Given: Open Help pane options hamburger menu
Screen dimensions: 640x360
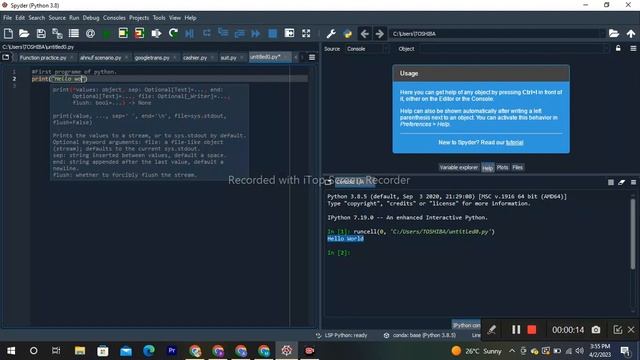Looking at the screenshot, I should click(633, 48).
